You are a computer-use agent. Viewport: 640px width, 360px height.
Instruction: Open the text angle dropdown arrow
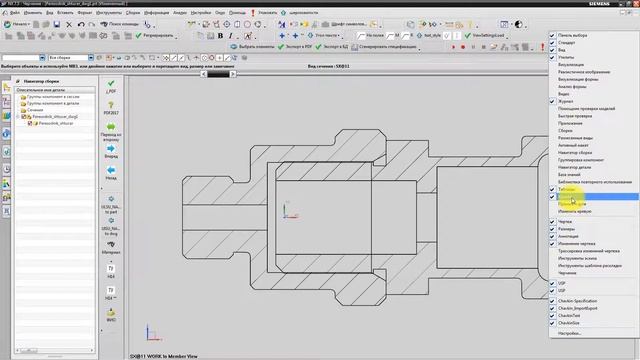pos(339,36)
